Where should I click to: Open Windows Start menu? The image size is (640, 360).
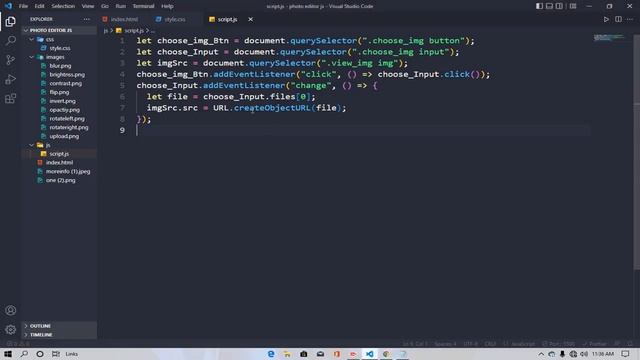(x=8, y=354)
